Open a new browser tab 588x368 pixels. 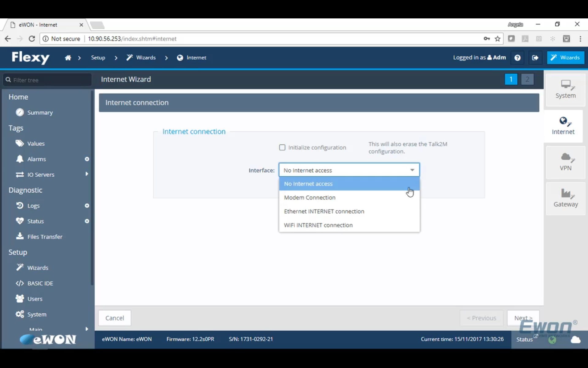pos(97,25)
